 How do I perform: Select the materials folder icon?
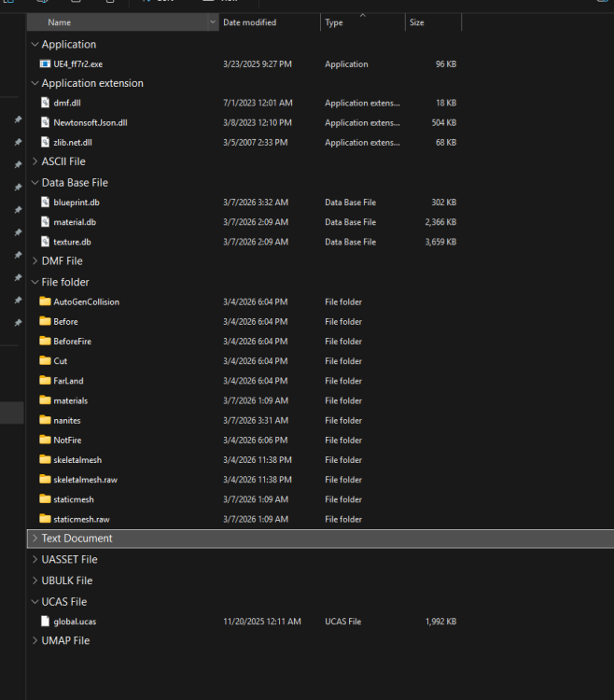pyautogui.click(x=45, y=400)
